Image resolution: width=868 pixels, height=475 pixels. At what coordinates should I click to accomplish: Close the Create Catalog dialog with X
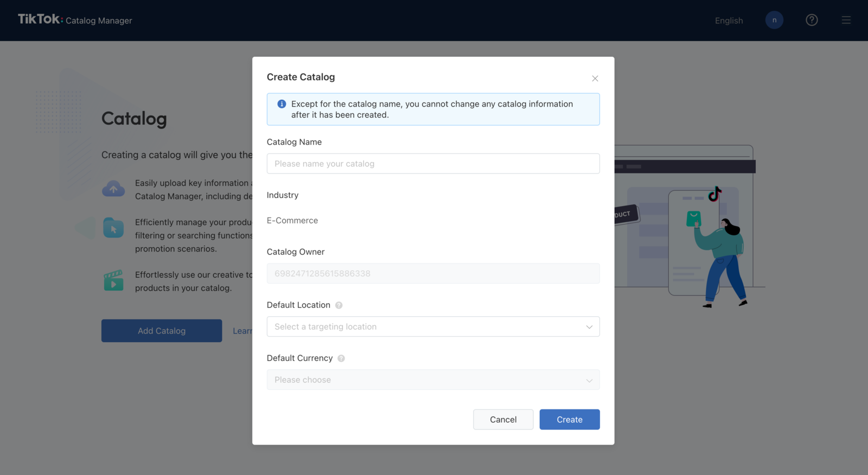pos(595,79)
